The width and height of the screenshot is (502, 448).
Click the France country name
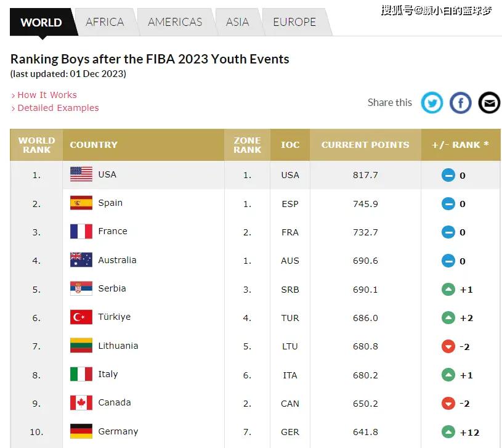113,231
